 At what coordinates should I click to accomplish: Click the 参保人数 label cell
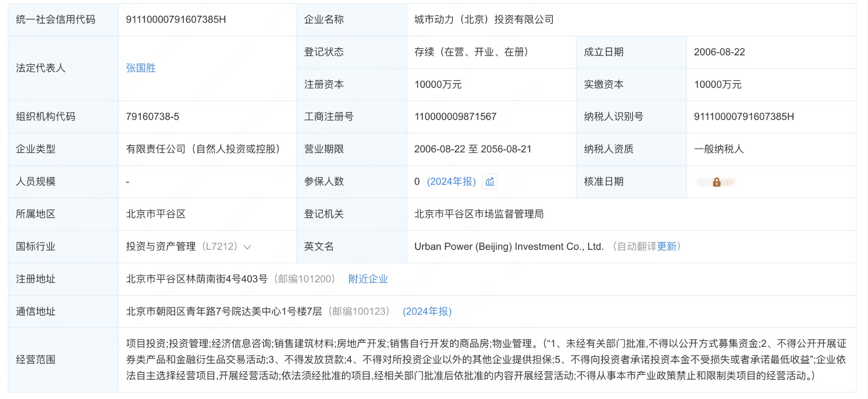point(352,182)
